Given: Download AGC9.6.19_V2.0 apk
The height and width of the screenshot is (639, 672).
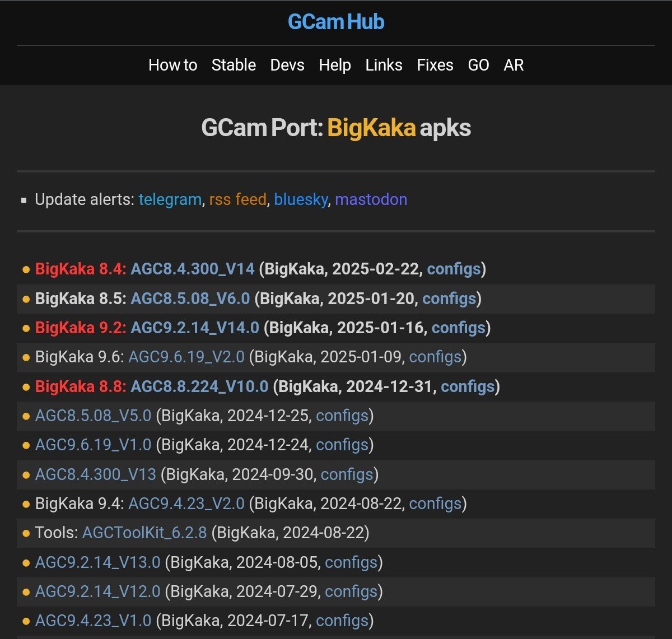Looking at the screenshot, I should click(x=186, y=357).
